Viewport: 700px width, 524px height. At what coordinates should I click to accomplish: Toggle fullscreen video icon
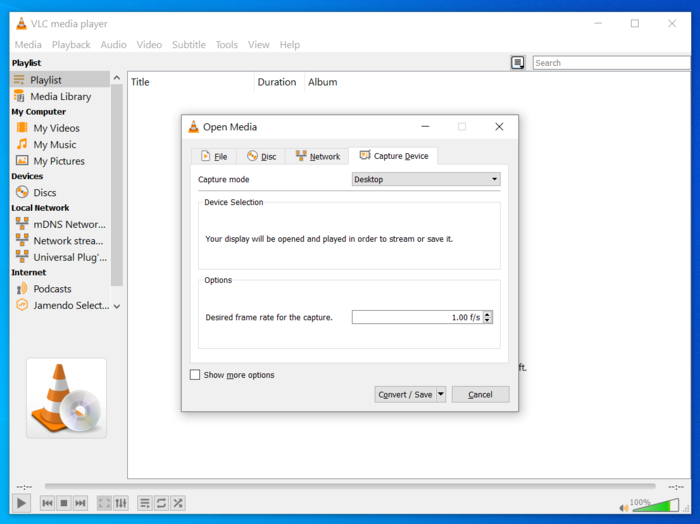pos(104,503)
